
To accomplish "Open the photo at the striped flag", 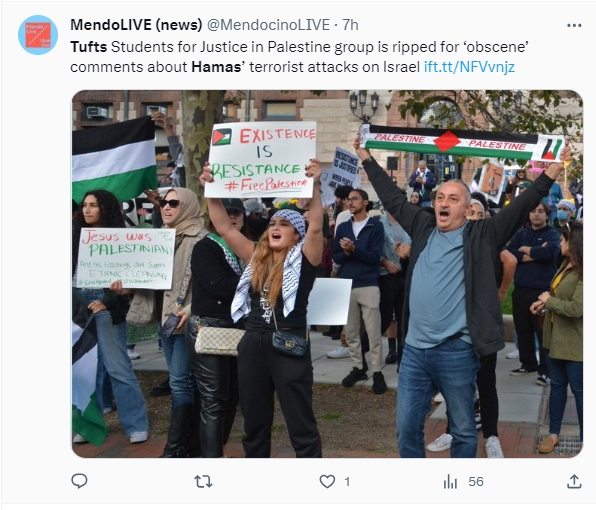I will 114,158.
